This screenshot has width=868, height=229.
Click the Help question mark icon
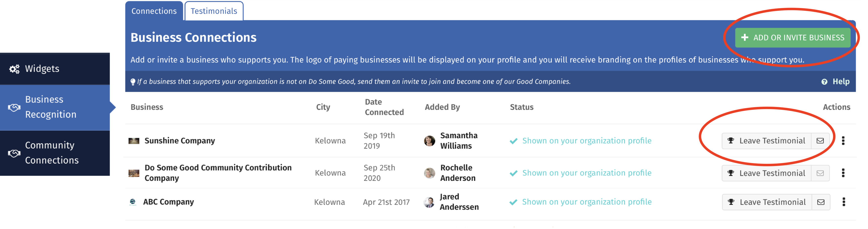(x=824, y=82)
